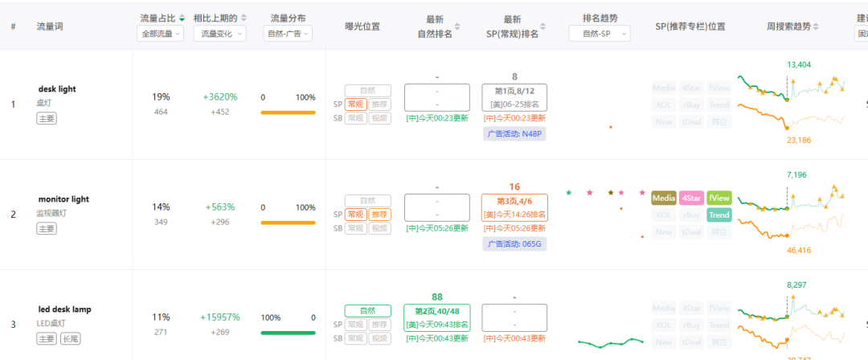Sort by 最新自然排名 column arrows
The image size is (868, 360).
coord(457,26)
